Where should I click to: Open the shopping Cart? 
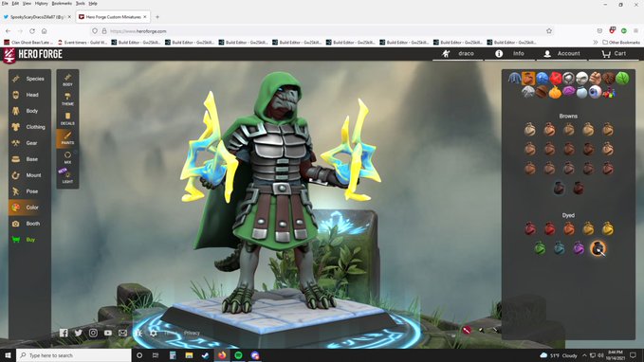pyautogui.click(x=614, y=54)
